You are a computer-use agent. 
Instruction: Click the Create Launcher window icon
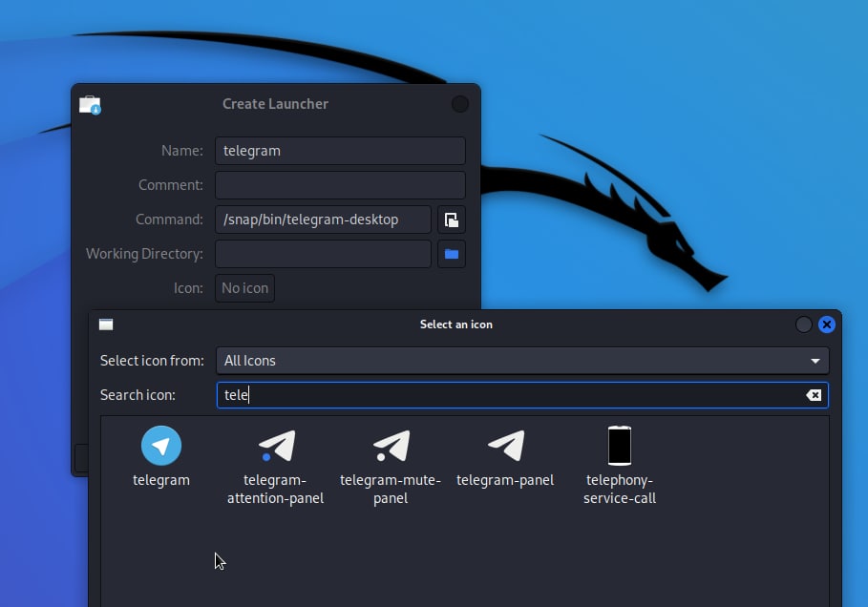[90, 104]
